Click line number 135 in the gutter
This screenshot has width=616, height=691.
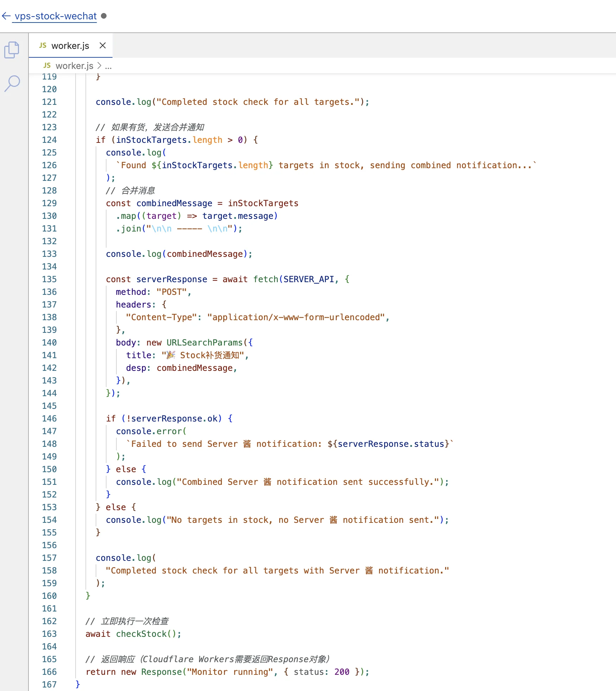point(49,279)
